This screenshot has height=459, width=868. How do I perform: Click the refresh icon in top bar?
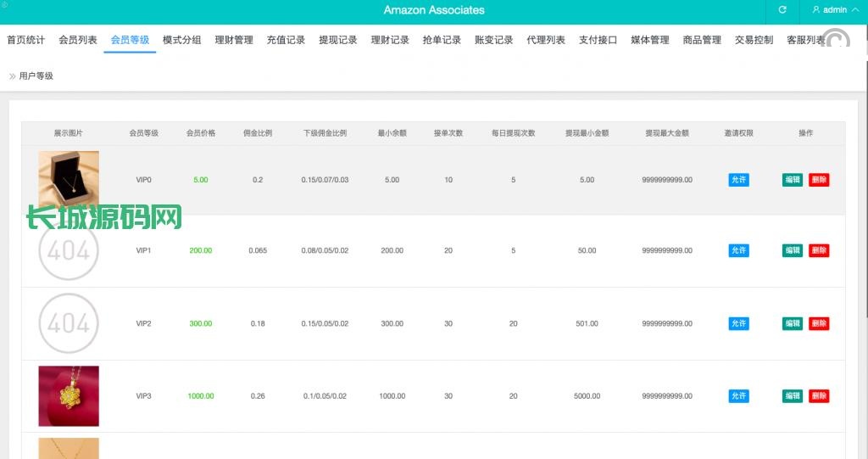pyautogui.click(x=782, y=10)
